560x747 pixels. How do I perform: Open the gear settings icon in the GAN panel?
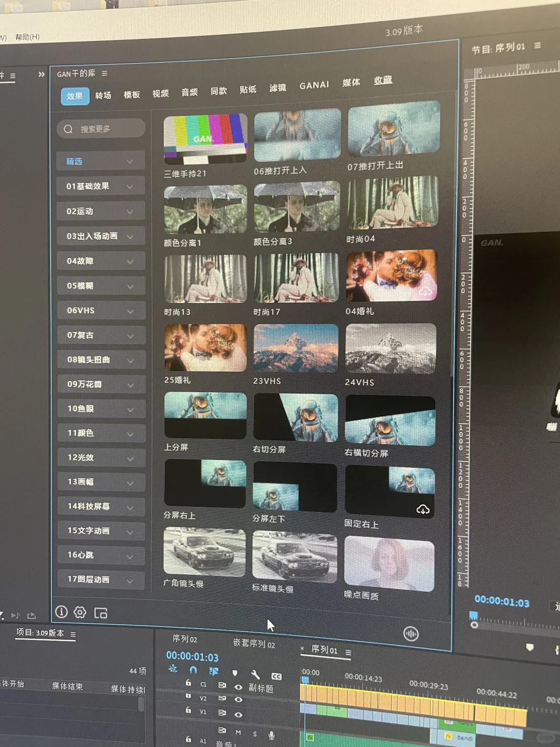click(79, 612)
